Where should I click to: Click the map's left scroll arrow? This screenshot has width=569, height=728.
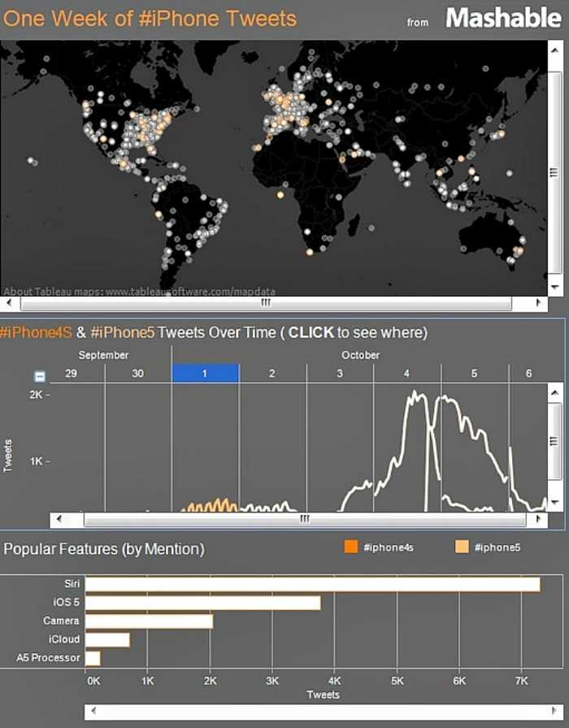point(8,303)
